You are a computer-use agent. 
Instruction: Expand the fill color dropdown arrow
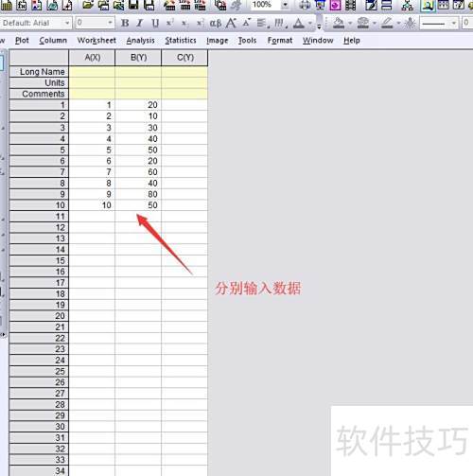(x=350, y=23)
